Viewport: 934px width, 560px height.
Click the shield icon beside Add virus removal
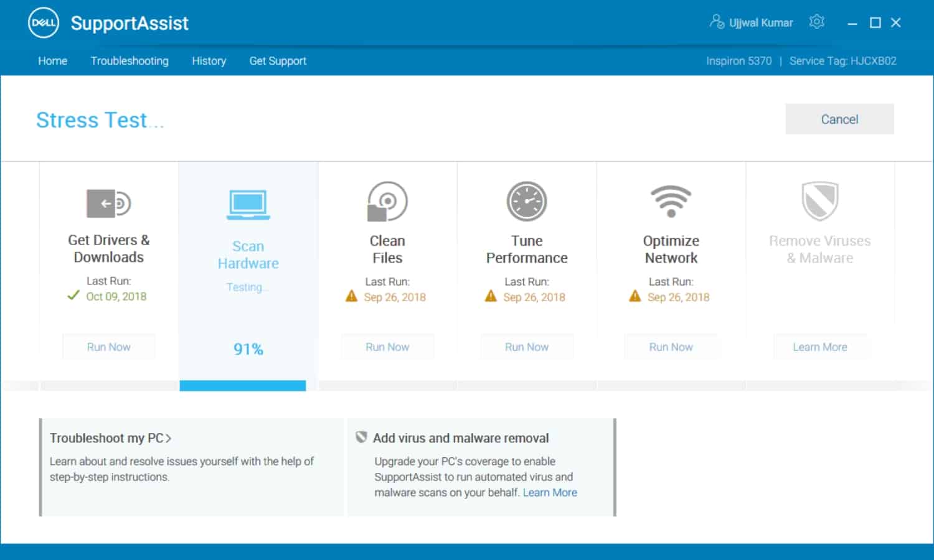(x=361, y=437)
